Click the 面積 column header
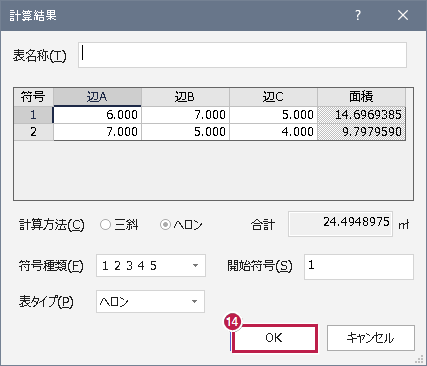 (x=361, y=97)
